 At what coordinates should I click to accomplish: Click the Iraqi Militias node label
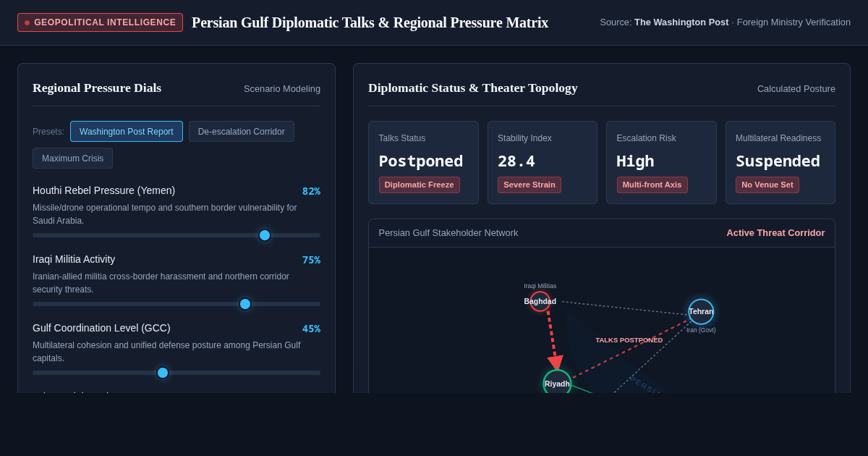pos(540,286)
